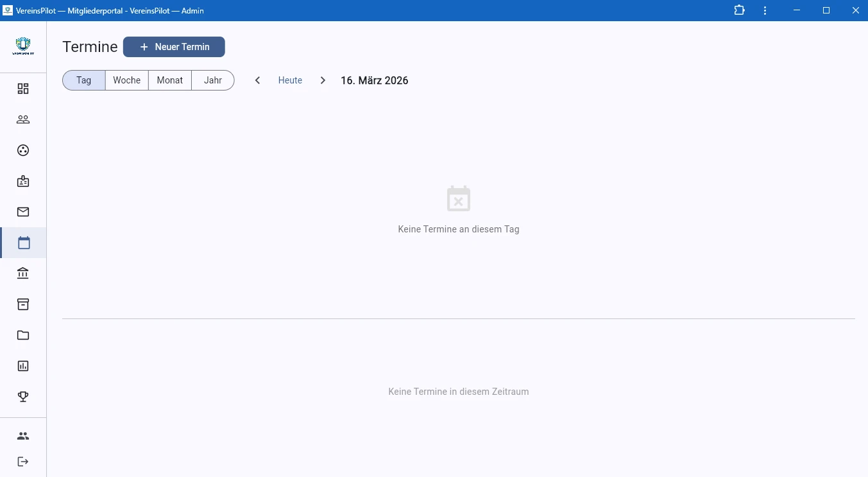This screenshot has height=477, width=868.
Task: Switch calendar to Jahr view
Action: [x=213, y=80]
